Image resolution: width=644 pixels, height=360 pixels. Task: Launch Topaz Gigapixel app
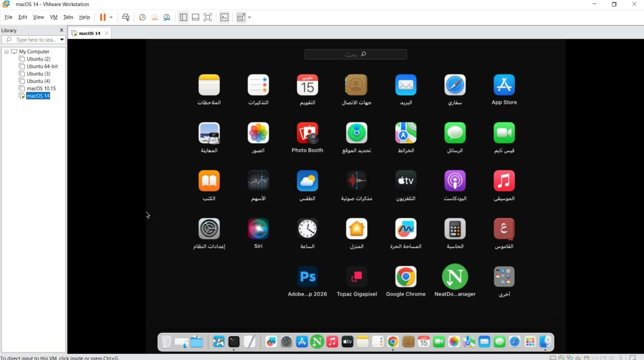356,277
